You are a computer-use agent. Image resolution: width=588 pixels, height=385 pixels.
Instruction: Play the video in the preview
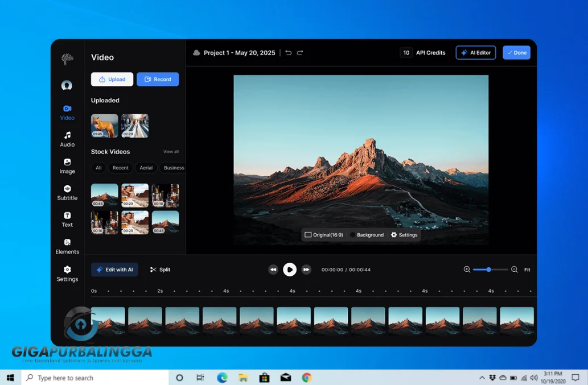[290, 270]
